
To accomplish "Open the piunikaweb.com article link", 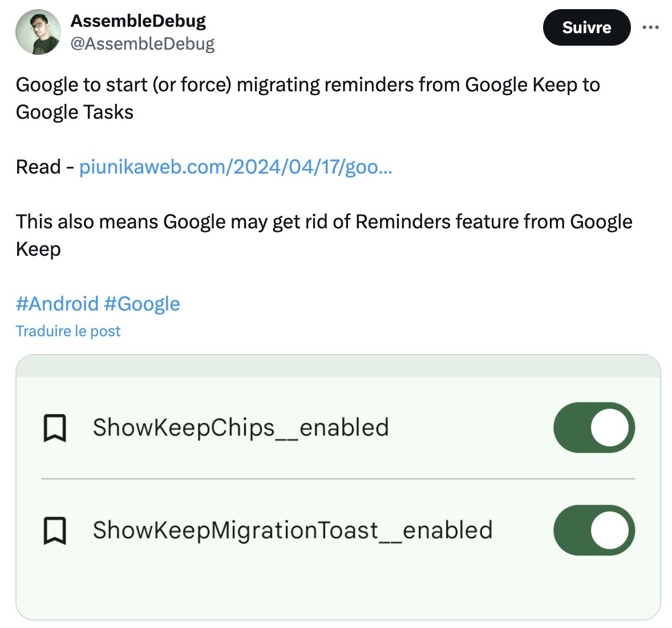I will (x=235, y=167).
